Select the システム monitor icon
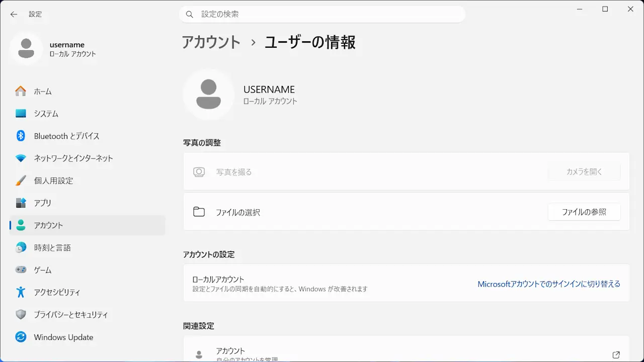644x362 pixels. coord(21,114)
